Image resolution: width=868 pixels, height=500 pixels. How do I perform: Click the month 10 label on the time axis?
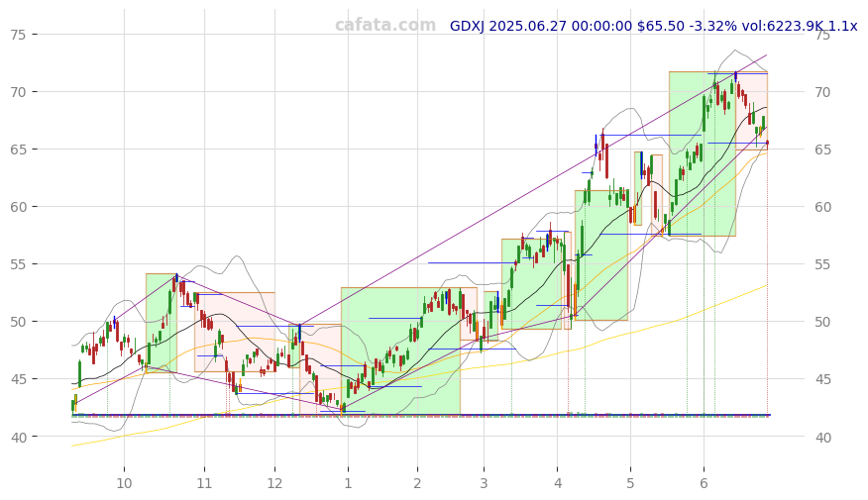[x=124, y=483]
